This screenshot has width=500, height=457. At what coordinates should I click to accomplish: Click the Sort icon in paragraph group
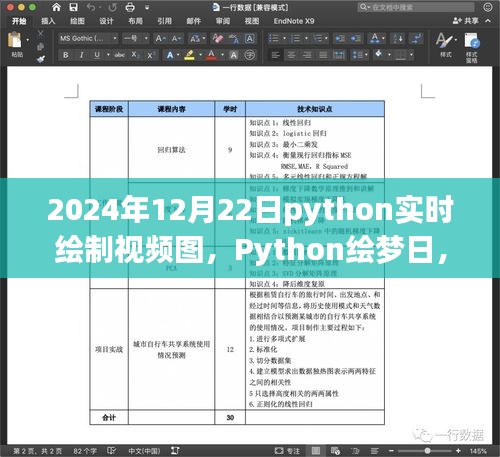click(398, 38)
